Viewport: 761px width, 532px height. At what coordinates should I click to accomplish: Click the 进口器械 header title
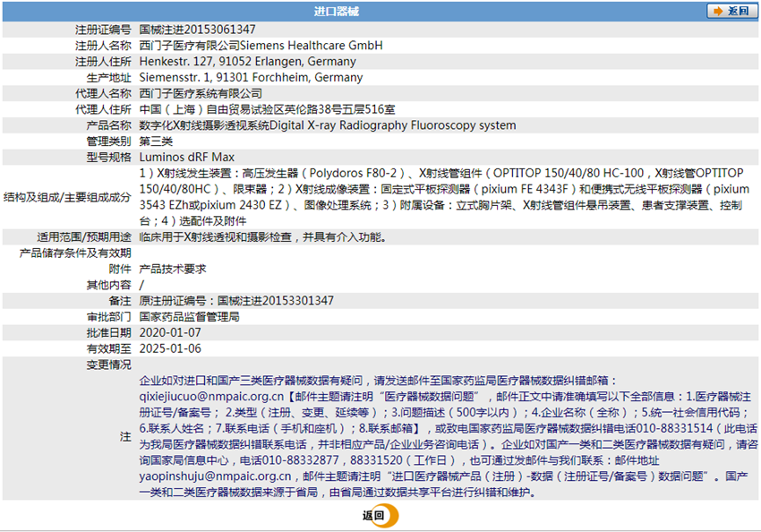click(336, 11)
